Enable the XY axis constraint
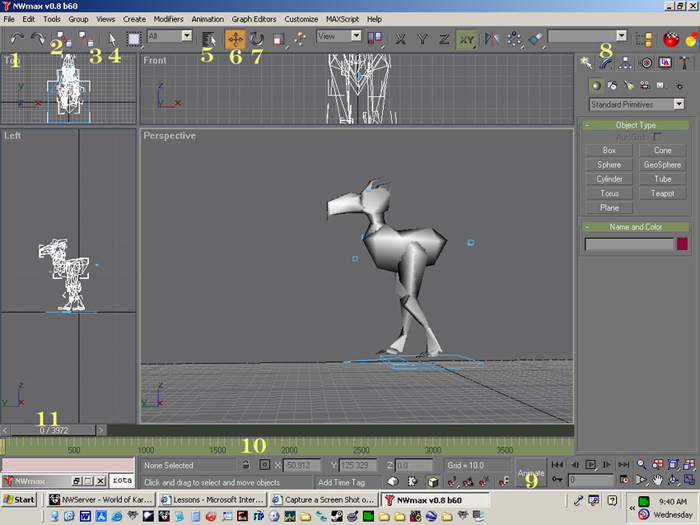The image size is (700, 525). (466, 39)
